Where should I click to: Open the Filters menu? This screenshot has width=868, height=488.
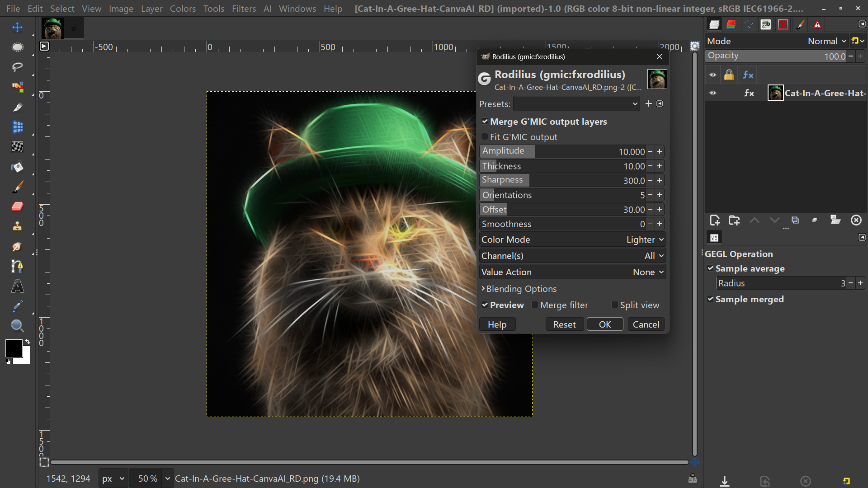(244, 9)
